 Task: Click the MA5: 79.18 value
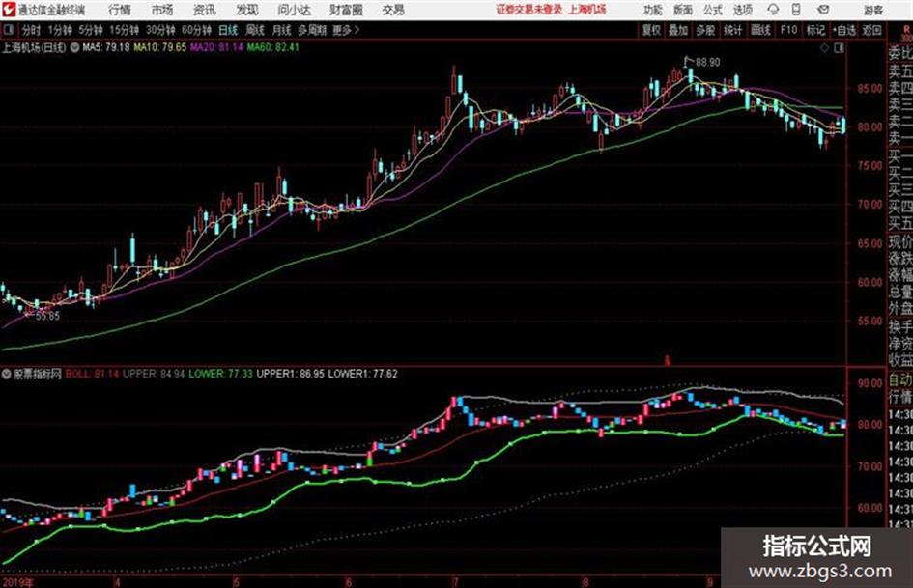(106, 47)
